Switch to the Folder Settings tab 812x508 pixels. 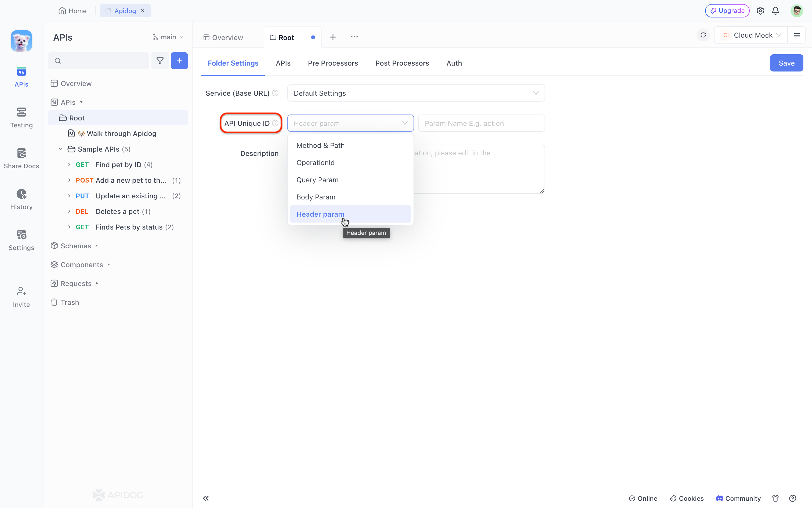click(x=233, y=63)
